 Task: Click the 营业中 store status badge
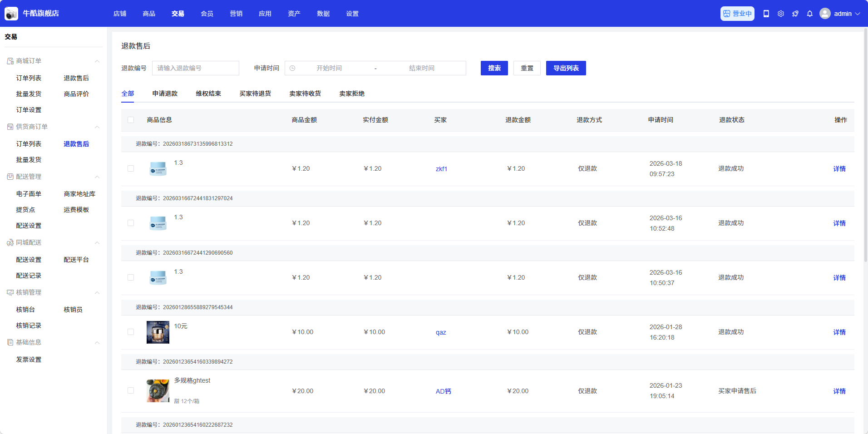737,14
